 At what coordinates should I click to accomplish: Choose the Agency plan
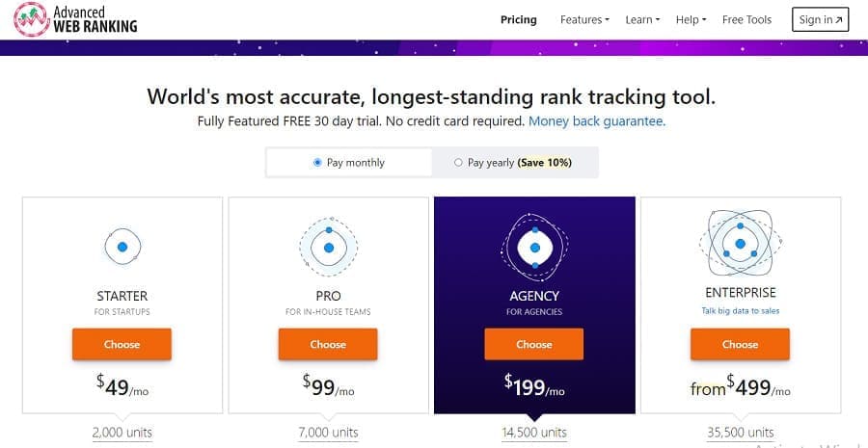point(534,344)
